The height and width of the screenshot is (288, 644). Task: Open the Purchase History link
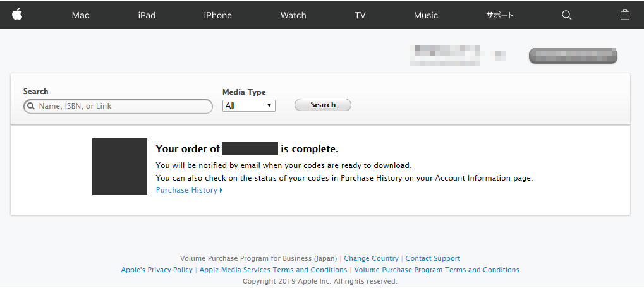pos(189,190)
